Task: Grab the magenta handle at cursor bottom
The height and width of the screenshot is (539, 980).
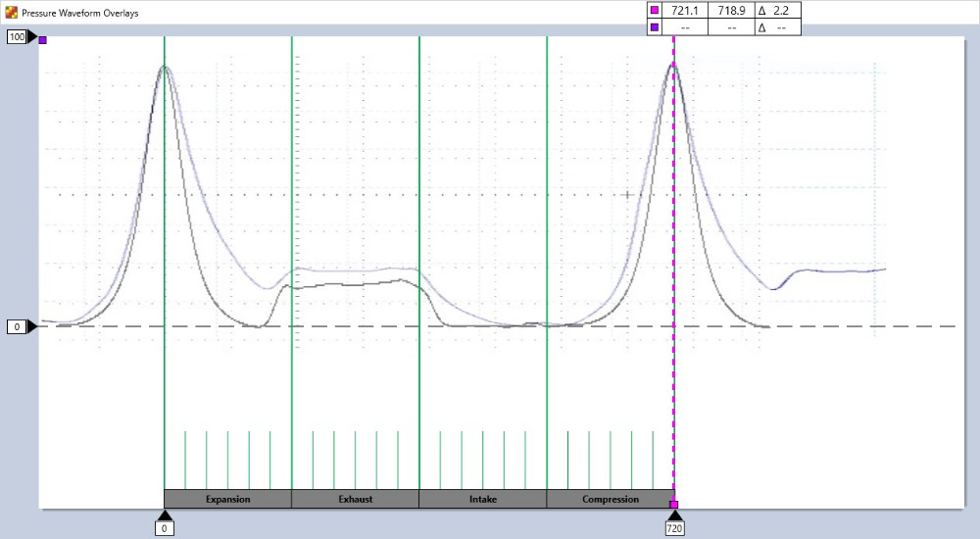Action: (x=673, y=505)
